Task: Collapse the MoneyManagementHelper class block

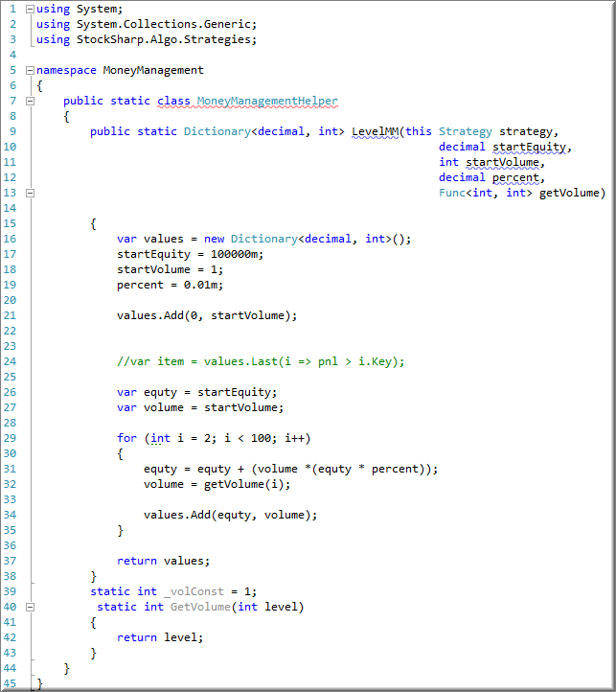Action: coord(32,101)
